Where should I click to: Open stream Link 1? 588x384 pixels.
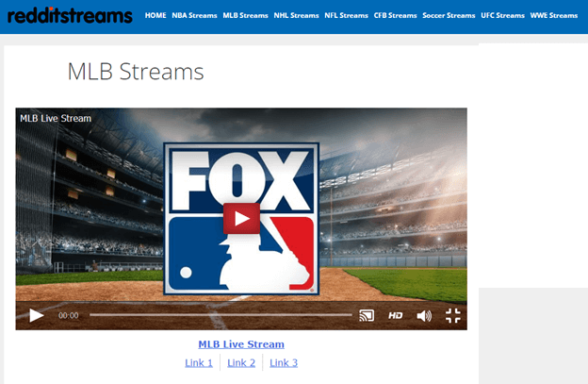pos(199,362)
